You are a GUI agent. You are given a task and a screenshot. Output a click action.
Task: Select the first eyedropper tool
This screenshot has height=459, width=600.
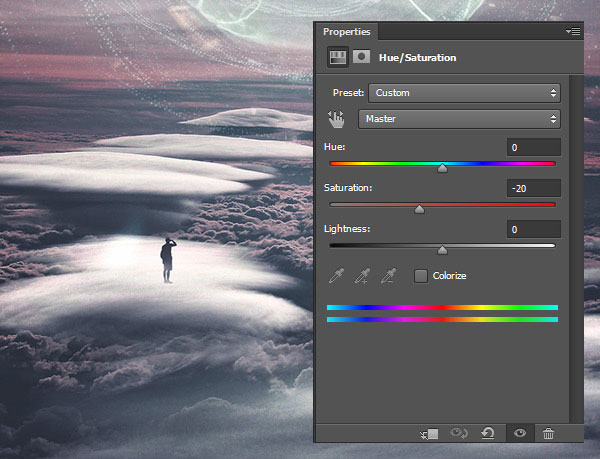click(337, 275)
